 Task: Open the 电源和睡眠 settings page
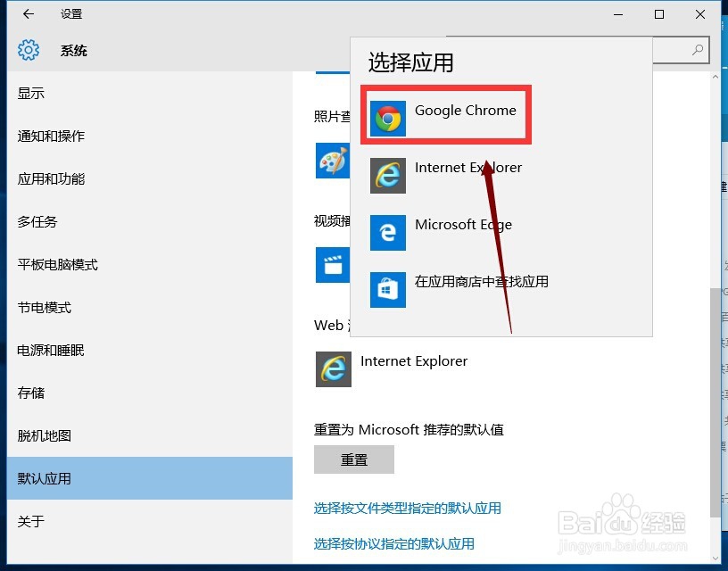pyautogui.click(x=150, y=350)
